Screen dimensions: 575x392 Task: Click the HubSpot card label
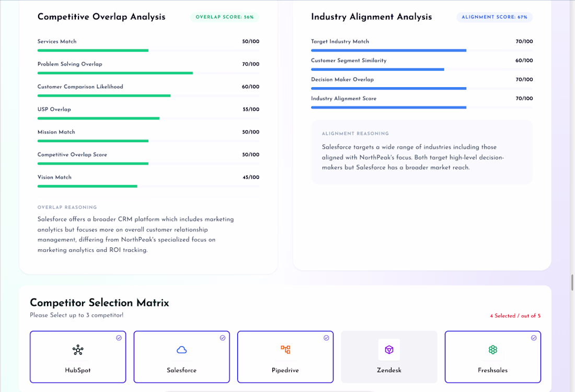[78, 371]
